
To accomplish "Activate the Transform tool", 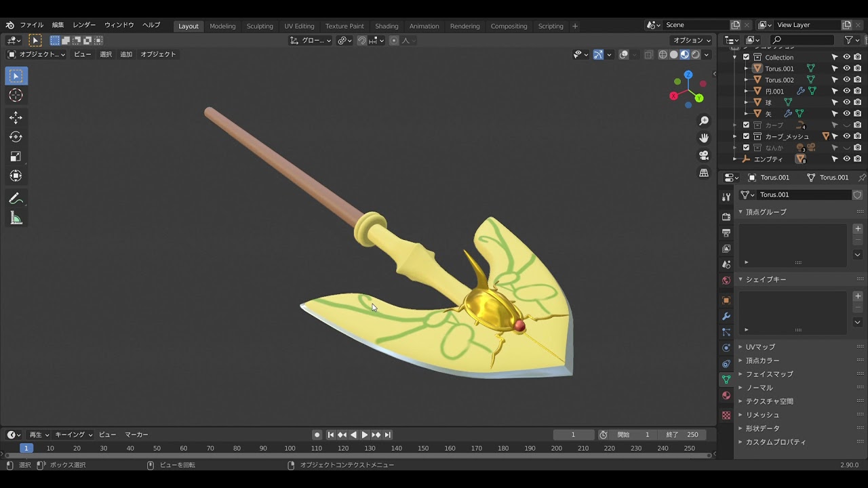I will pos(16,176).
